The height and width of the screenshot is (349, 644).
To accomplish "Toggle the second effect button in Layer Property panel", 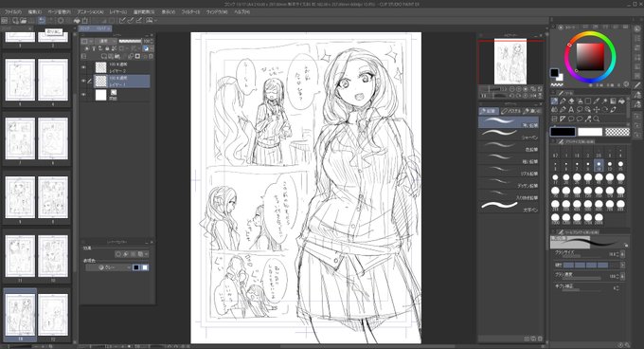I will coord(126,254).
